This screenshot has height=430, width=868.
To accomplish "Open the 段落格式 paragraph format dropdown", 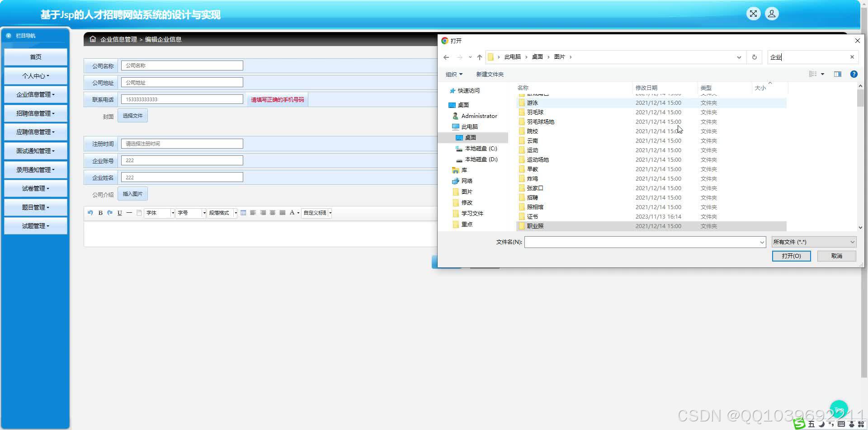I will (222, 213).
